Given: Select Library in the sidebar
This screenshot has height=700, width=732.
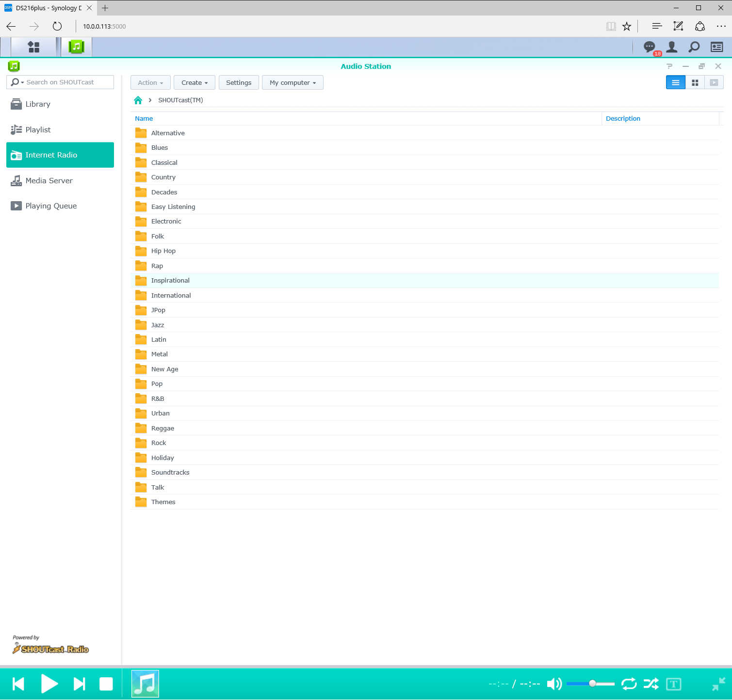Looking at the screenshot, I should [x=38, y=104].
